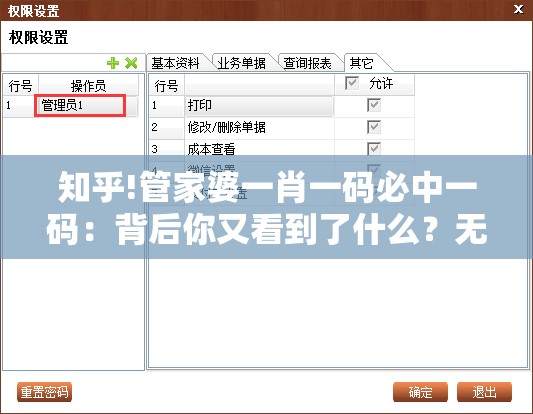
Task: Click the 操作员 column header
Action: pos(88,85)
